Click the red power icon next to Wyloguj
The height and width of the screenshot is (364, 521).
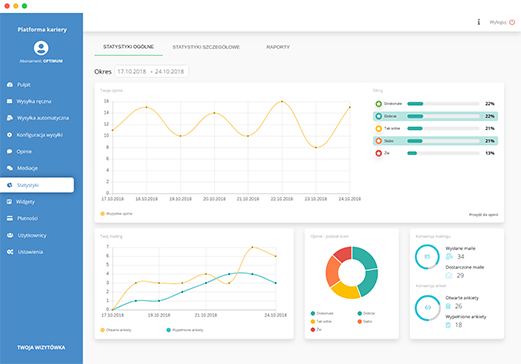click(x=512, y=22)
